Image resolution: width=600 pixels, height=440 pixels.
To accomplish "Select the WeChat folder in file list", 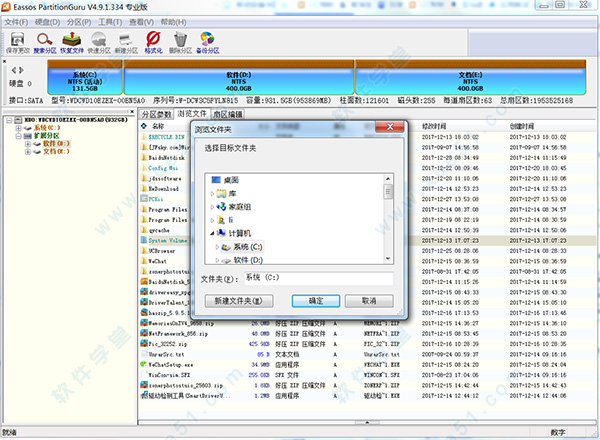I will pos(157,261).
